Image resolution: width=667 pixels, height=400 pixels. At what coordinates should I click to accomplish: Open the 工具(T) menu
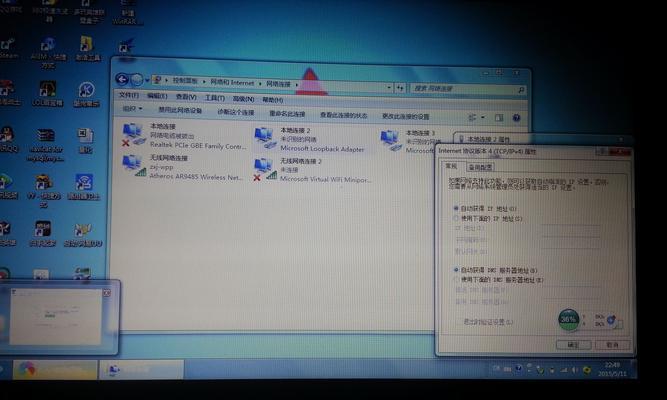point(215,98)
